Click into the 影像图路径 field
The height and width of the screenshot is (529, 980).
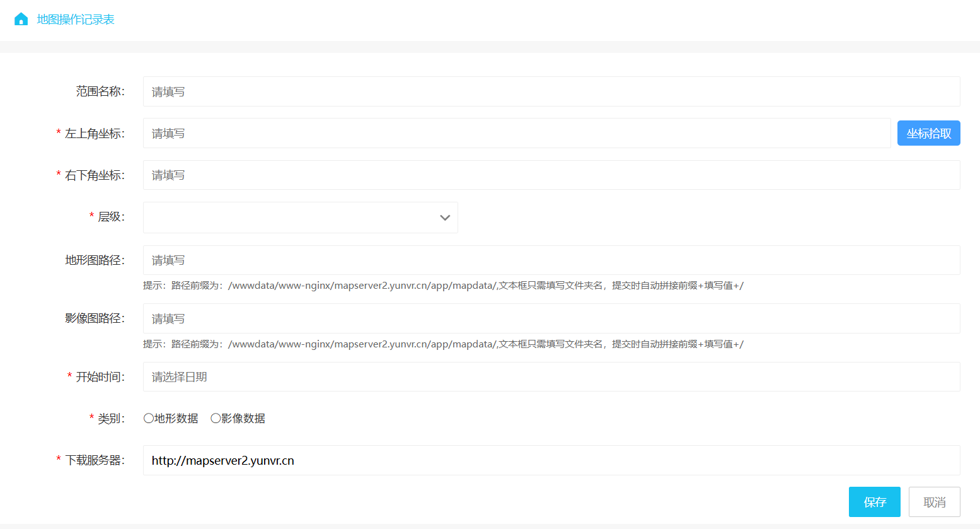pyautogui.click(x=551, y=318)
